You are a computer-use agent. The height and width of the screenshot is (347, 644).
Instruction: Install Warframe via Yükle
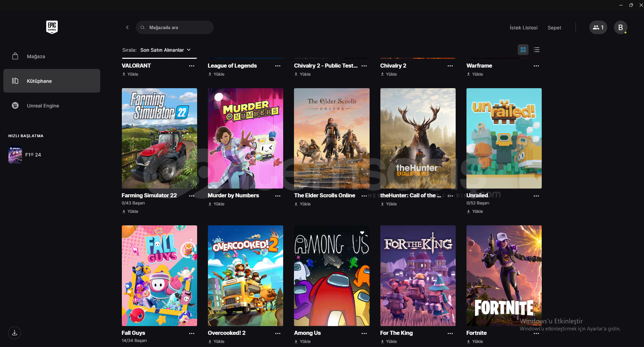point(475,74)
